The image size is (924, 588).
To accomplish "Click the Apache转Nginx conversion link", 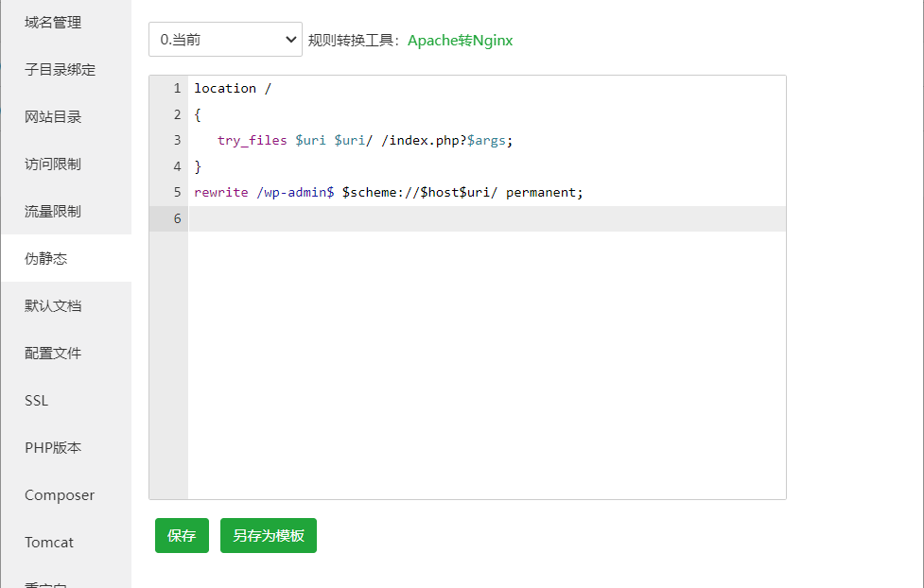I will [x=460, y=41].
